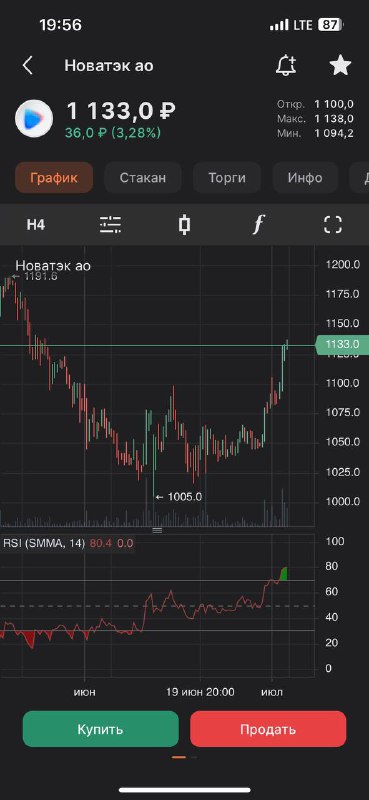Switch to the Стакан tab
The image size is (369, 800).
tap(143, 178)
